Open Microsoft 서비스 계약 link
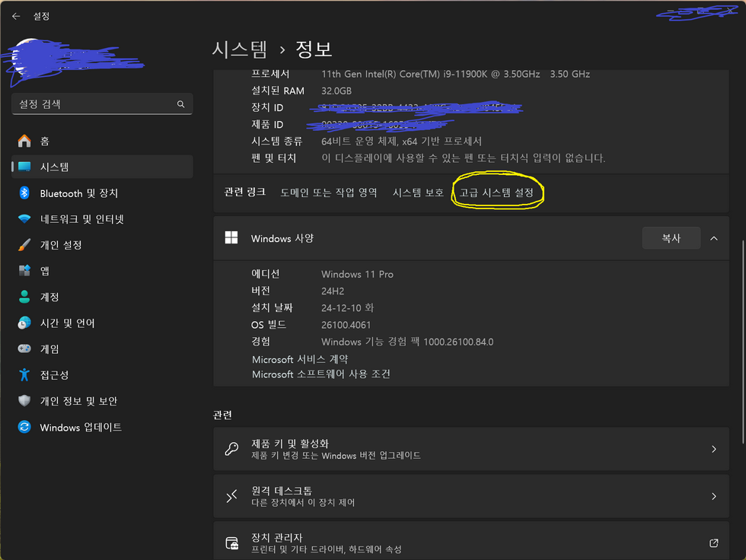 click(x=300, y=359)
